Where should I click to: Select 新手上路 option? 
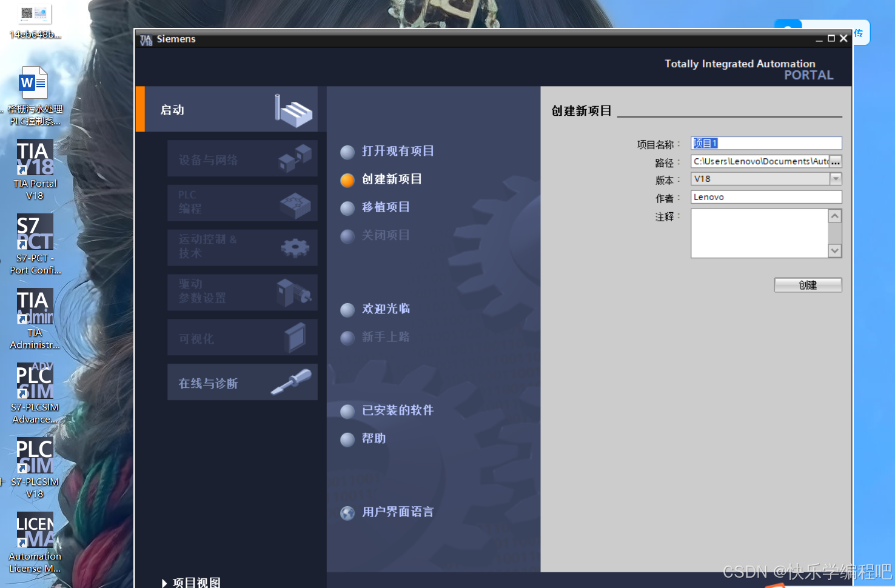375,337
